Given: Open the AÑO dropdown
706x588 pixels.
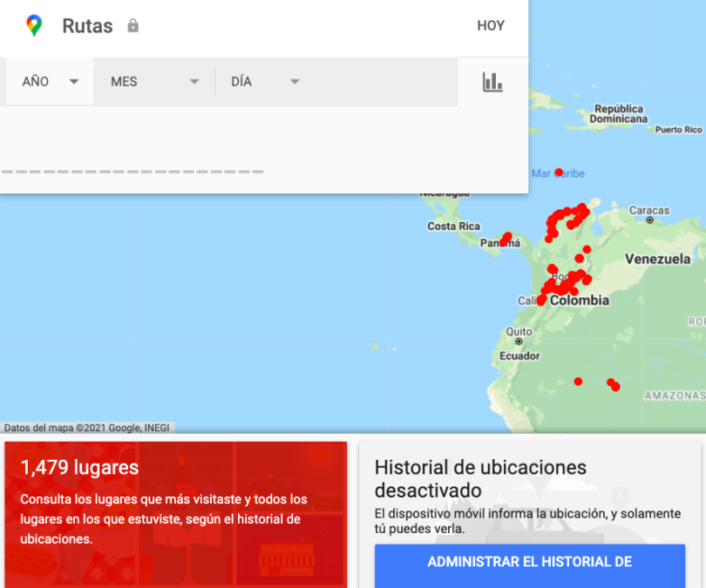Looking at the screenshot, I should [50, 81].
